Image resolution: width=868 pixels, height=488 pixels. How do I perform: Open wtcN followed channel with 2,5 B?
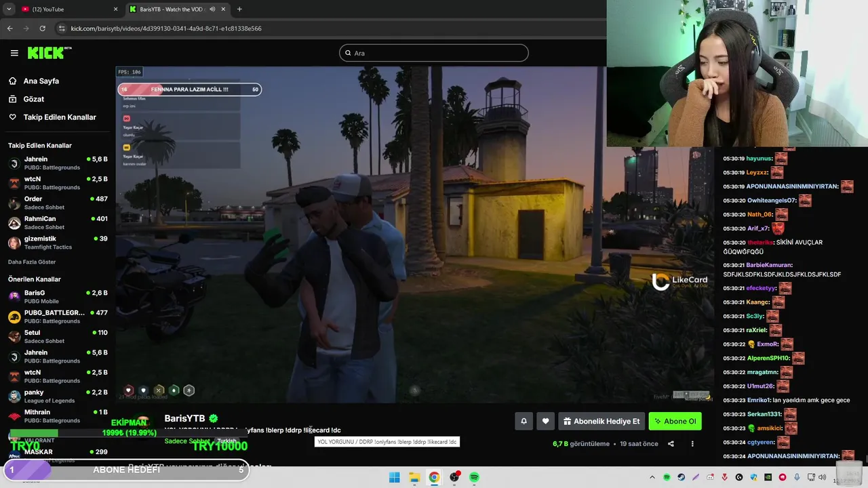[58, 183]
